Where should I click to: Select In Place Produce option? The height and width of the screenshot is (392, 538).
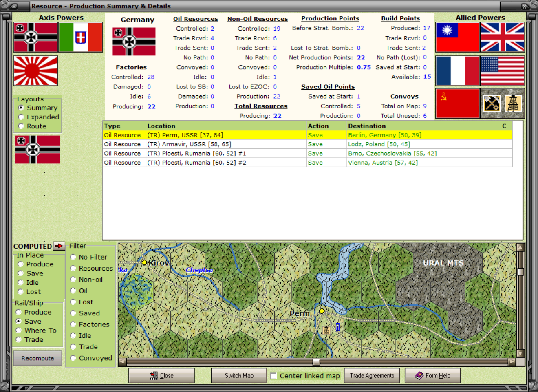[x=35, y=264]
